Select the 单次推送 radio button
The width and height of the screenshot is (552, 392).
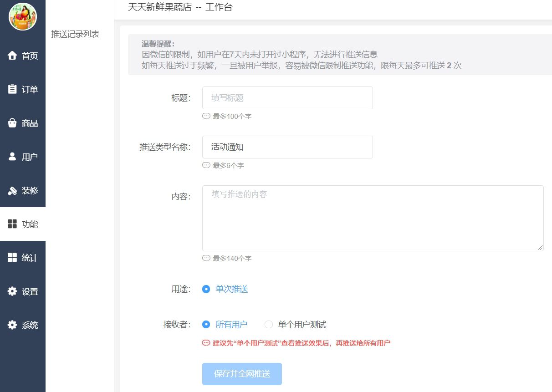tap(206, 289)
